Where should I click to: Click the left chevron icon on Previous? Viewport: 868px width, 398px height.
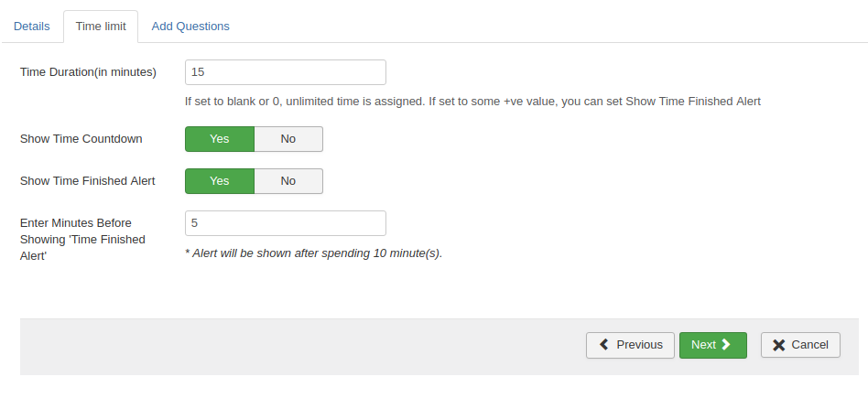(603, 345)
